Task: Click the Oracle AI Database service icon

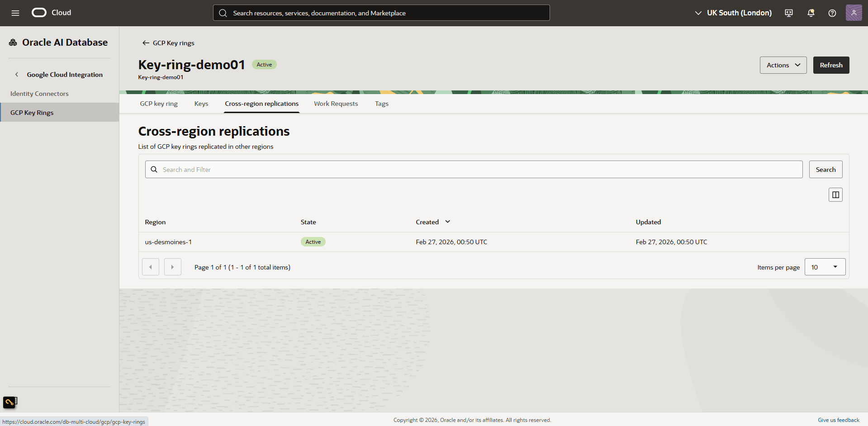Action: [12, 42]
